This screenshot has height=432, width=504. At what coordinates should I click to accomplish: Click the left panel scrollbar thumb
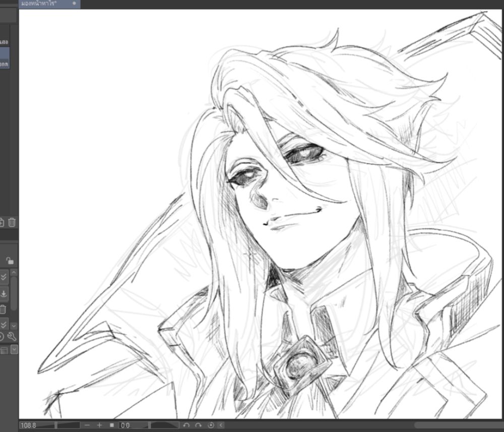pyautogui.click(x=14, y=293)
